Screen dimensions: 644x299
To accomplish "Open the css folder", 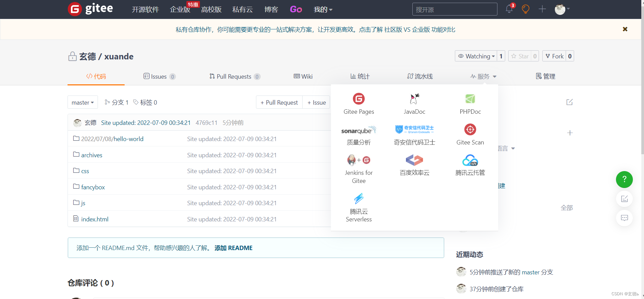I will tap(85, 171).
